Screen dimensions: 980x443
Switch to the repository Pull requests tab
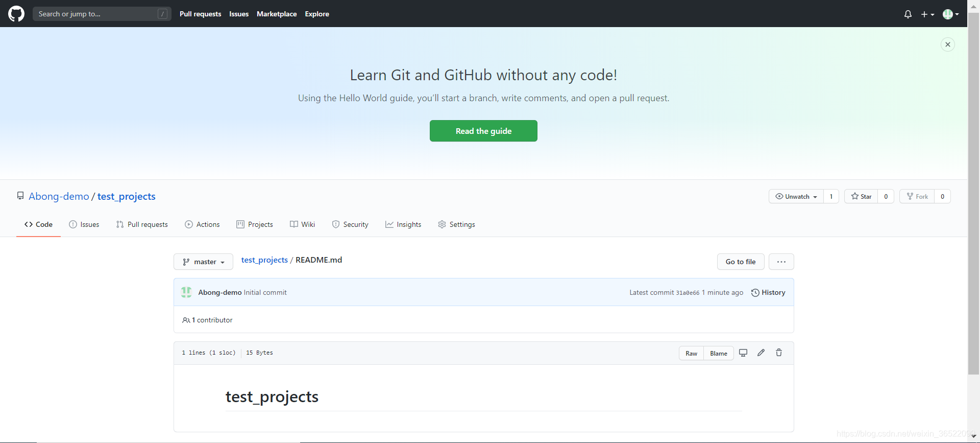[x=142, y=224]
